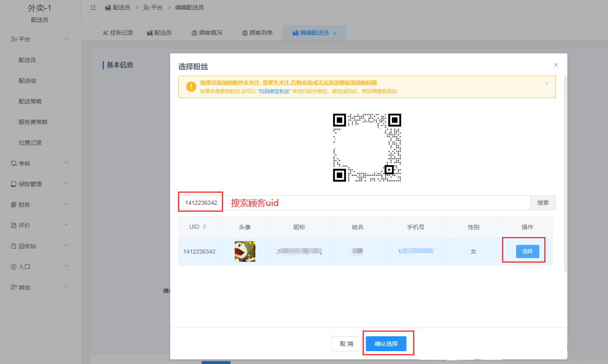Image resolution: width=608 pixels, height=364 pixels.
Task: Click the 头像 column header
Action: click(245, 227)
